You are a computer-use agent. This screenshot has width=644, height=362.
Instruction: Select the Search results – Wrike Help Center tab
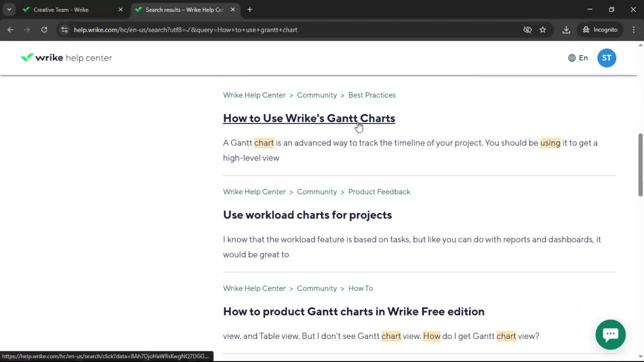pos(185,10)
